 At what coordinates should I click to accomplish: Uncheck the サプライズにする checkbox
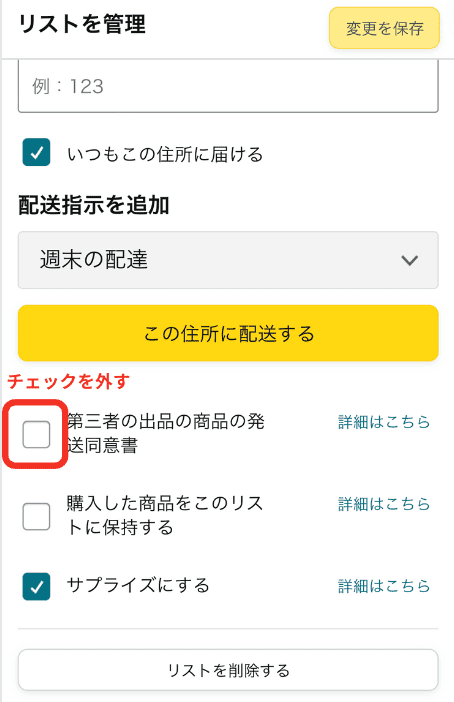tap(36, 586)
